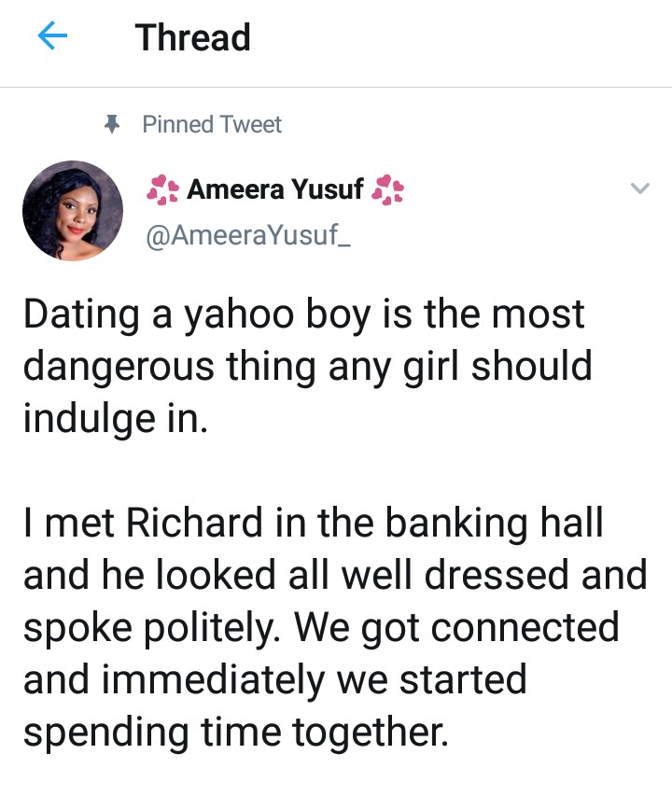This screenshot has height=796, width=672.
Task: Tap the back arrow
Action: pyautogui.click(x=53, y=37)
